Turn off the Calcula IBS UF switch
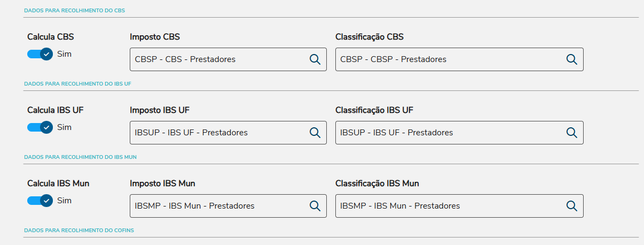Screen dimensions: 644x245 click(40, 127)
